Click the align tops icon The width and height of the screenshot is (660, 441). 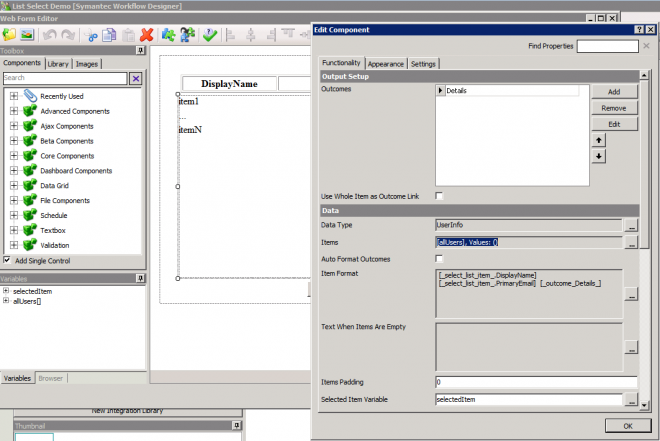[x=288, y=34]
